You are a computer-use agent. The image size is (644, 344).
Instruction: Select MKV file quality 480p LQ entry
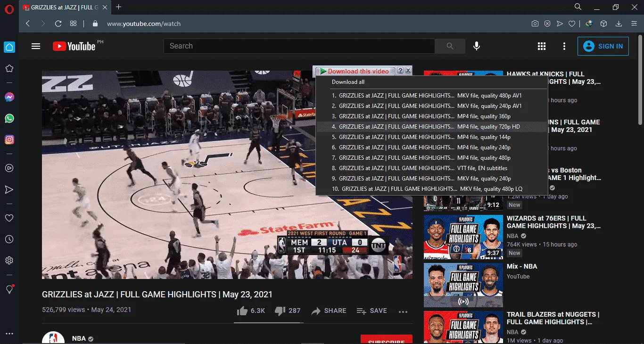[x=431, y=189]
